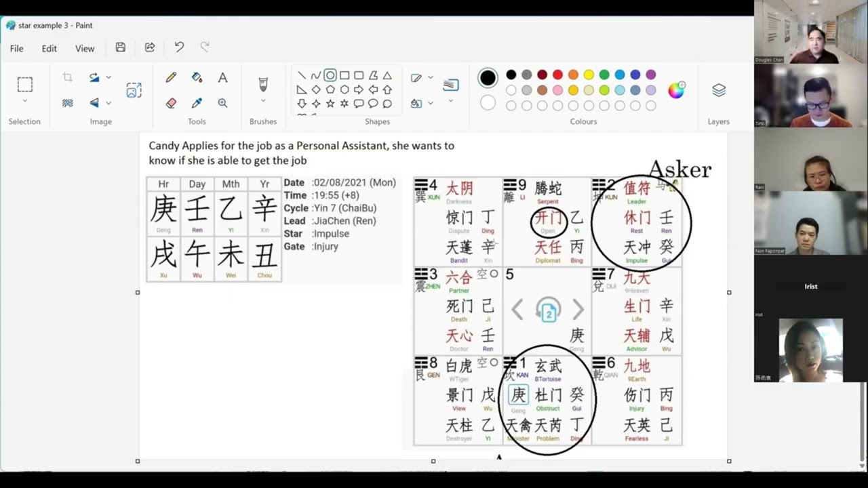Expand the Shape fill dropdown
The width and height of the screenshot is (868, 488).
[x=431, y=103]
